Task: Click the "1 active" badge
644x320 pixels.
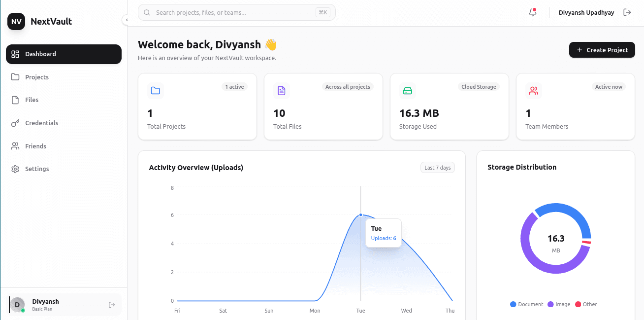Action: point(234,87)
